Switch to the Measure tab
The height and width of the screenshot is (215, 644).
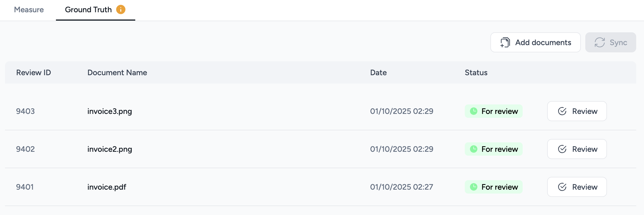[29, 10]
